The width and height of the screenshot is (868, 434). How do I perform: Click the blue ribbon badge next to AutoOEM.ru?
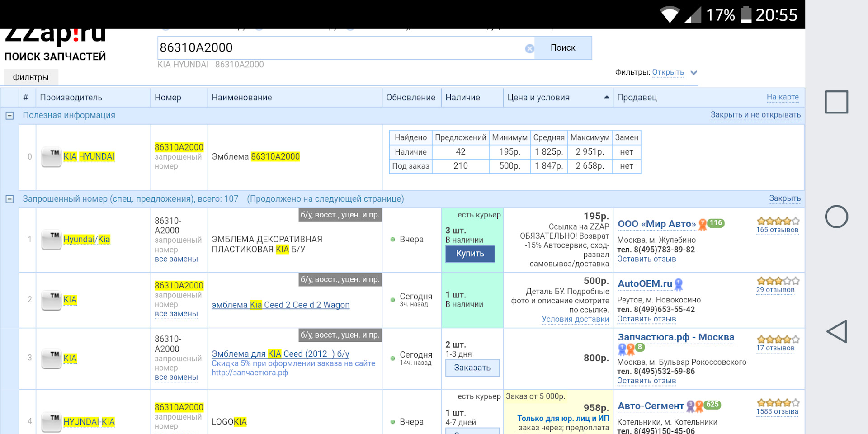(678, 284)
